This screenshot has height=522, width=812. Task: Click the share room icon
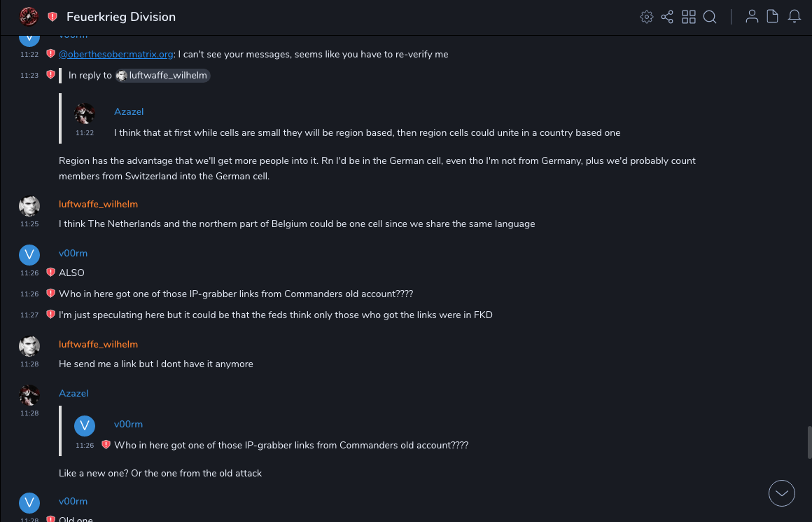pyautogui.click(x=667, y=17)
